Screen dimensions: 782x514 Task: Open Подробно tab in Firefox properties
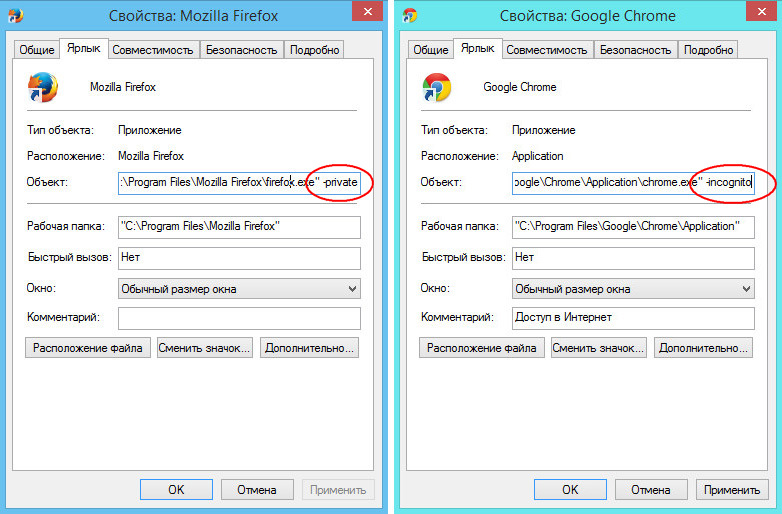(314, 50)
